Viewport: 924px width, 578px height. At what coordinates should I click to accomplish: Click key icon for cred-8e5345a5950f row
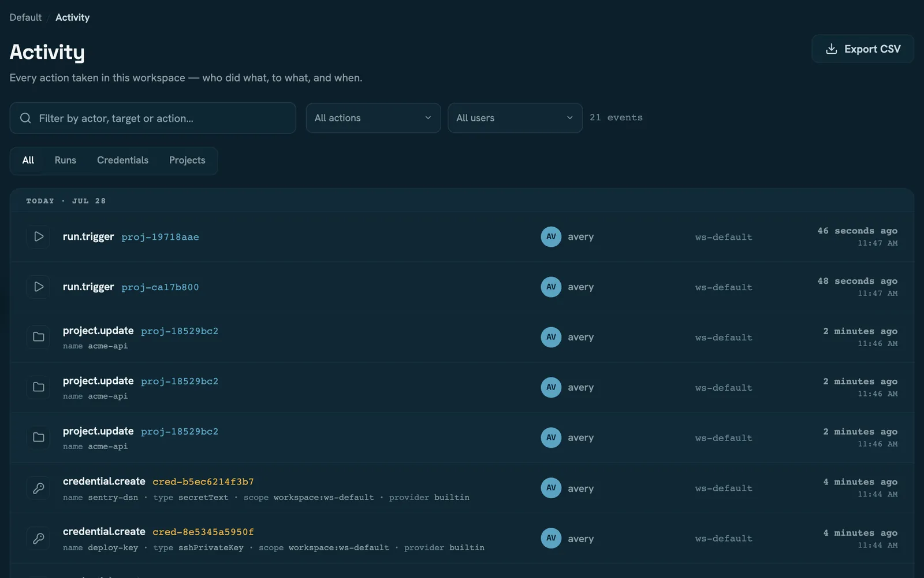pyautogui.click(x=39, y=538)
